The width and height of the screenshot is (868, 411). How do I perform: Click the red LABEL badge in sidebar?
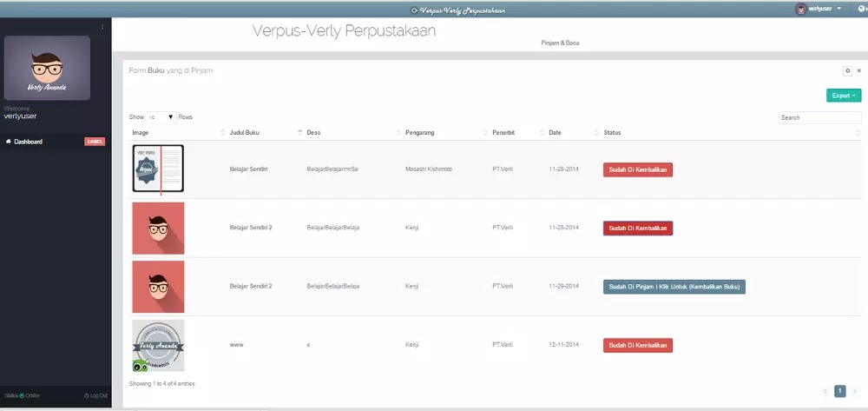tap(95, 142)
